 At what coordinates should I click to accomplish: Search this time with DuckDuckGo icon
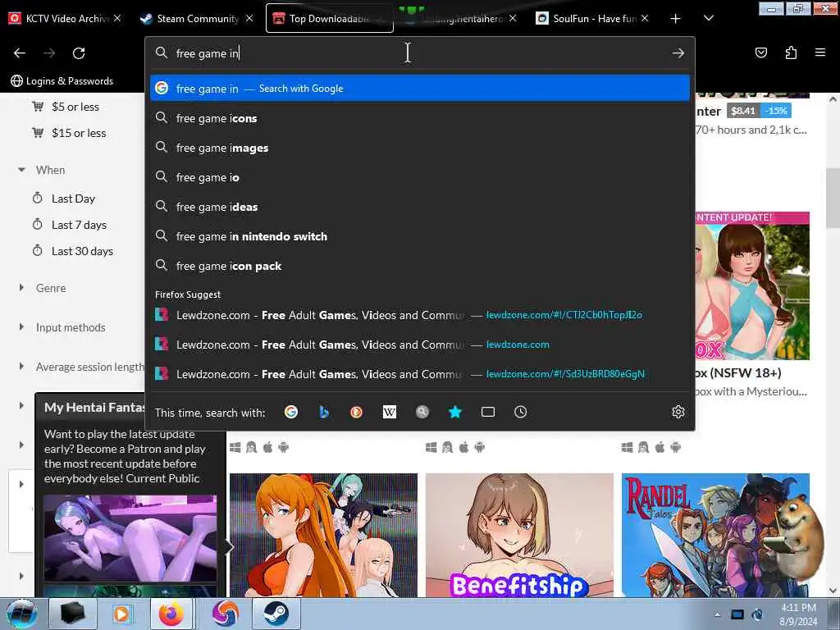356,412
